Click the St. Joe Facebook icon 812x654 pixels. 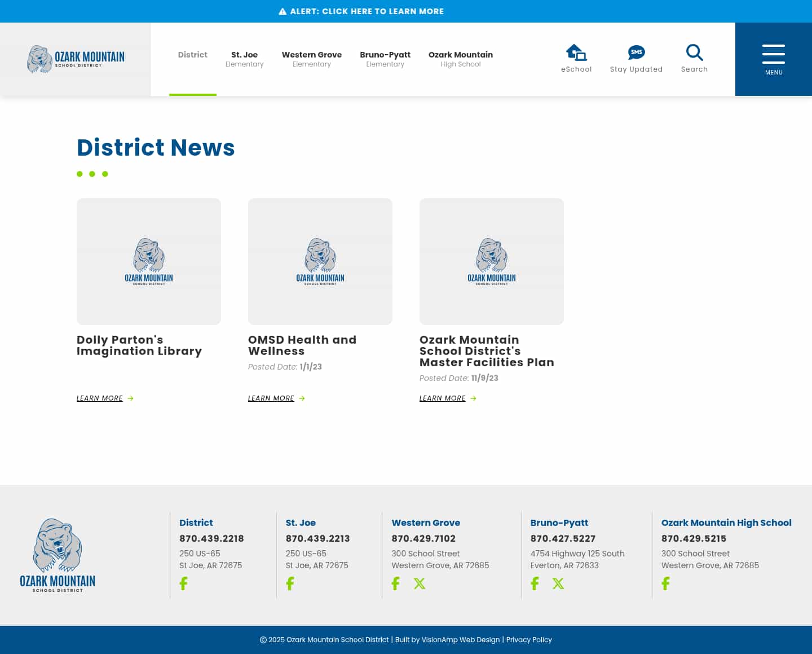pos(290,583)
